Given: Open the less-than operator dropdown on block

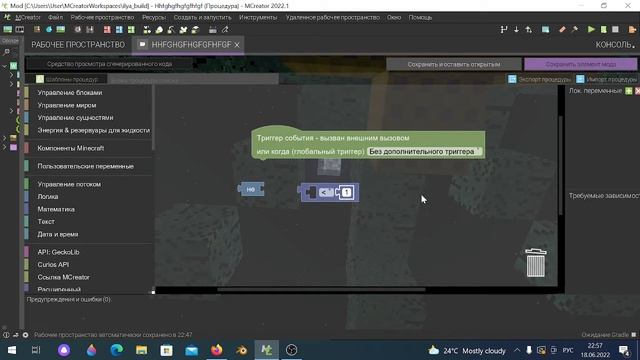Looking at the screenshot, I should pyautogui.click(x=326, y=192).
